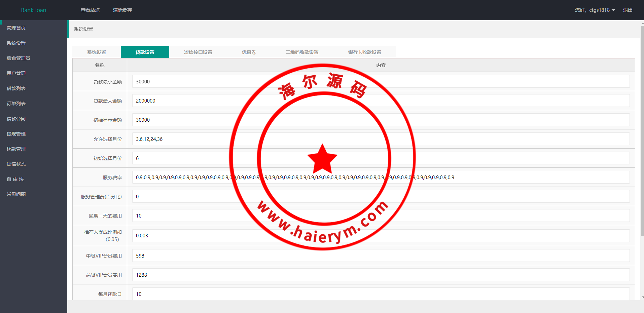Open 后台管理员 sidebar entry
This screenshot has height=313, width=644.
tap(19, 58)
